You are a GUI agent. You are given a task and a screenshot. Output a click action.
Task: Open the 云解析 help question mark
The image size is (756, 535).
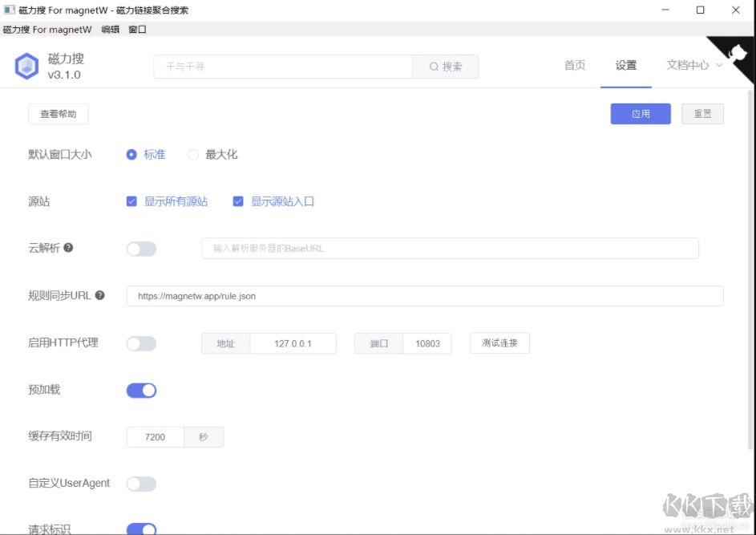point(69,248)
